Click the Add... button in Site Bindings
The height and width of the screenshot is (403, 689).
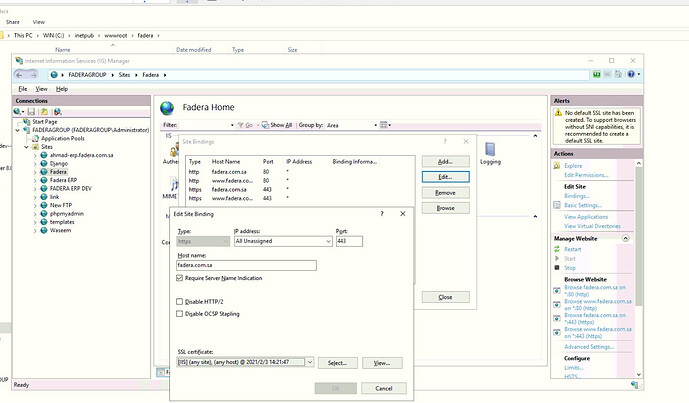point(446,162)
